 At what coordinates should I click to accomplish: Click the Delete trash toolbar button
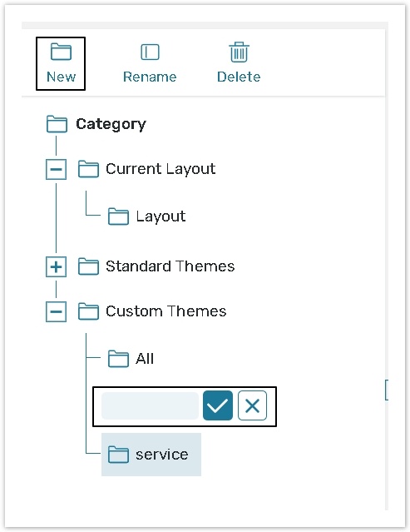tap(239, 63)
